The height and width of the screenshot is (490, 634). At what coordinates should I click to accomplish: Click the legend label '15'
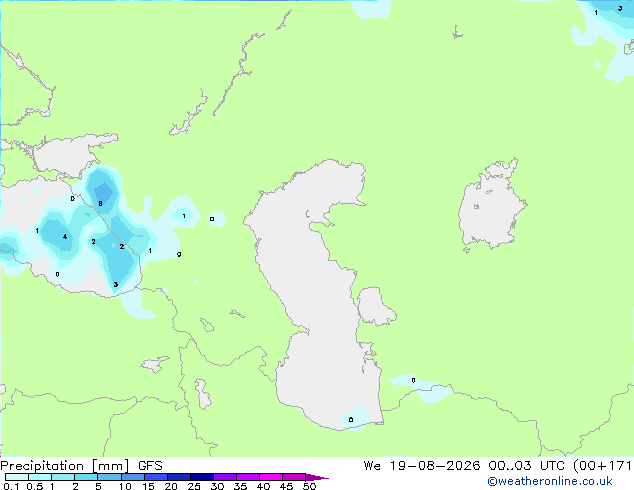pos(148,486)
